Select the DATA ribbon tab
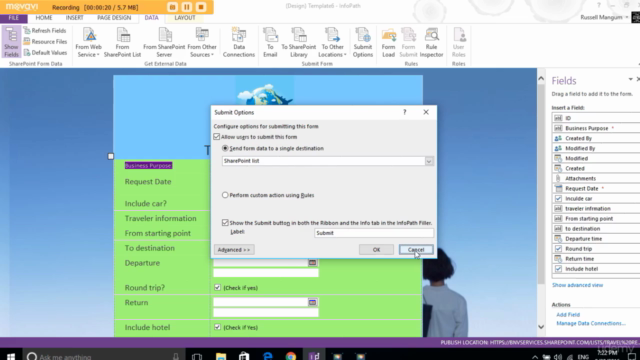Image resolution: width=640 pixels, height=360 pixels. 151,18
